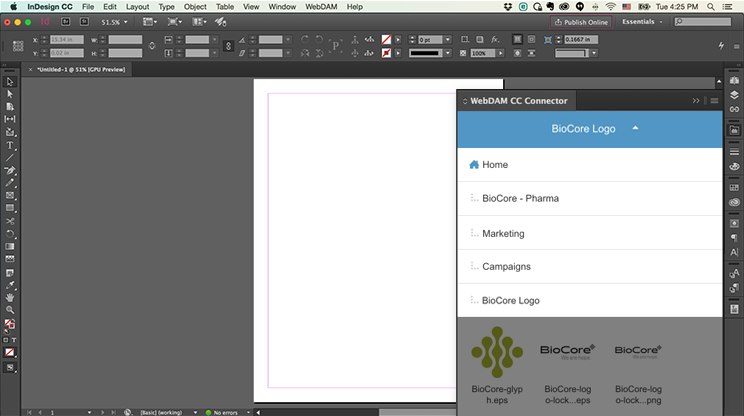744x416 pixels.
Task: Open the Links panel icon in dock
Action: 734,109
